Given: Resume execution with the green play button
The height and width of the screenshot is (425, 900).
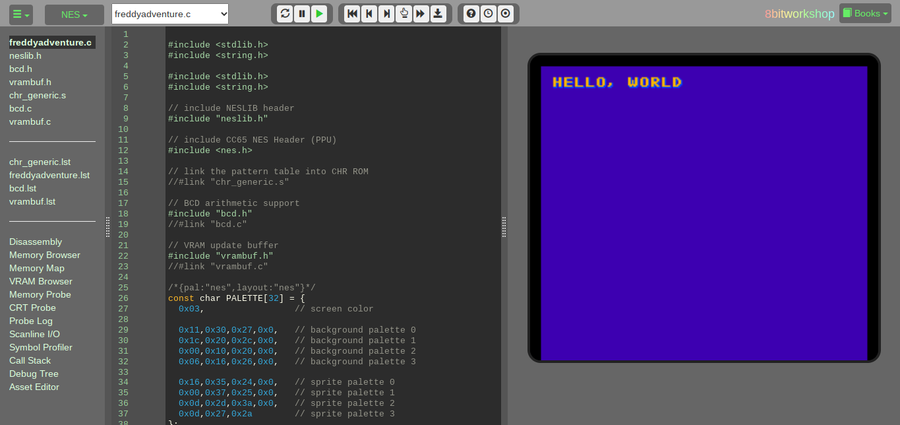Looking at the screenshot, I should click(319, 14).
